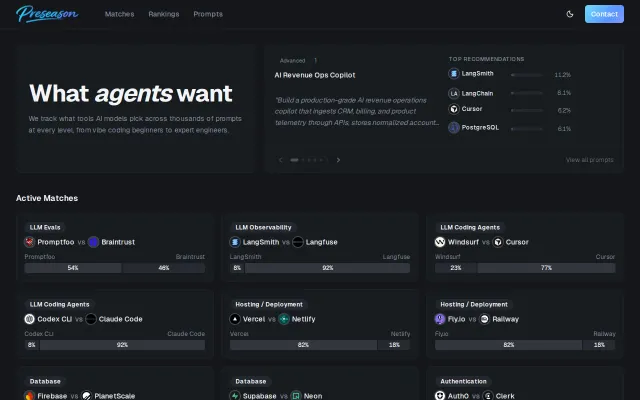Screen dimensions: 640x400
Task: Go to previous prompt with left chevron
Action: [x=280, y=160]
